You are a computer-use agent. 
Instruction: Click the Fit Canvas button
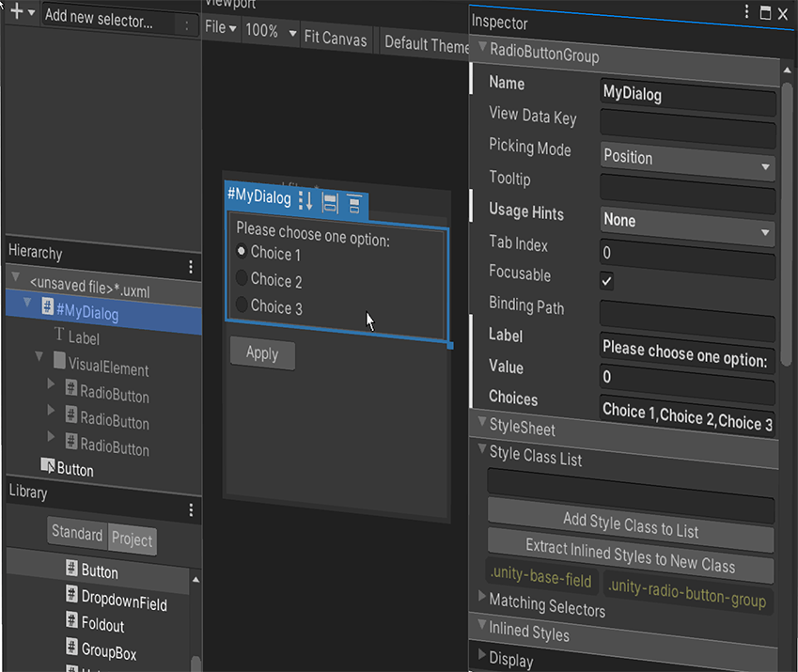click(336, 39)
